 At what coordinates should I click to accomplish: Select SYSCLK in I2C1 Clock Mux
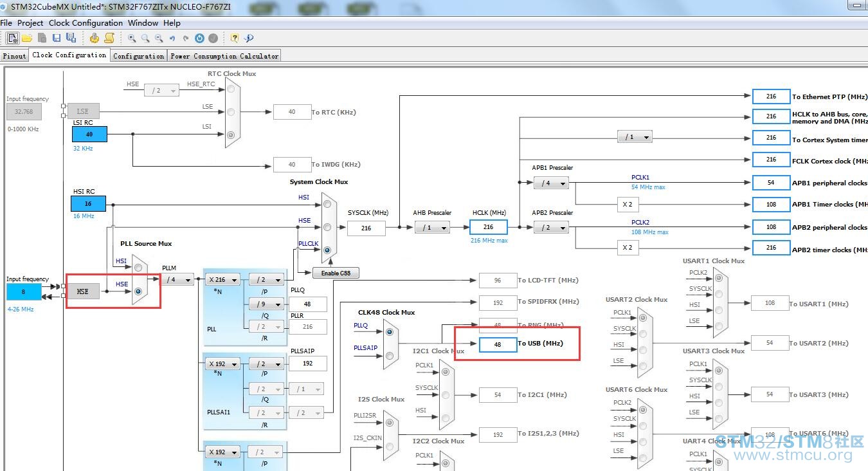coord(446,394)
